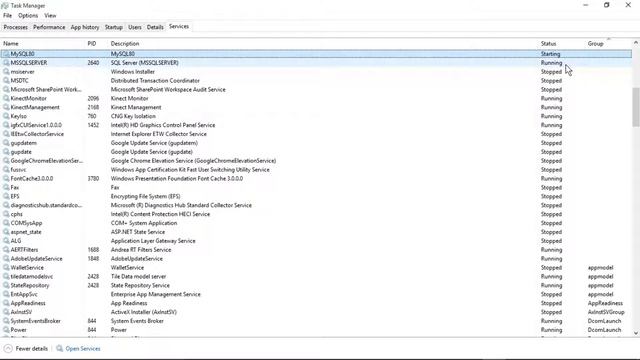This screenshot has width=640, height=360.
Task: Switch to the App history tab
Action: coord(85,27)
